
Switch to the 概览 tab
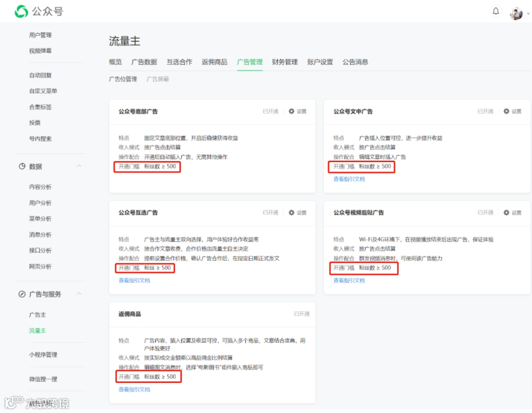coord(115,62)
